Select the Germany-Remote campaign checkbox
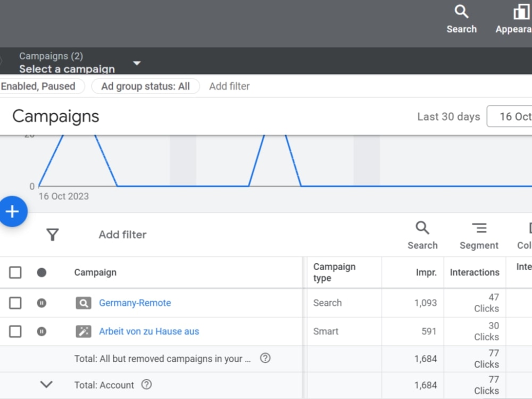 coord(15,303)
